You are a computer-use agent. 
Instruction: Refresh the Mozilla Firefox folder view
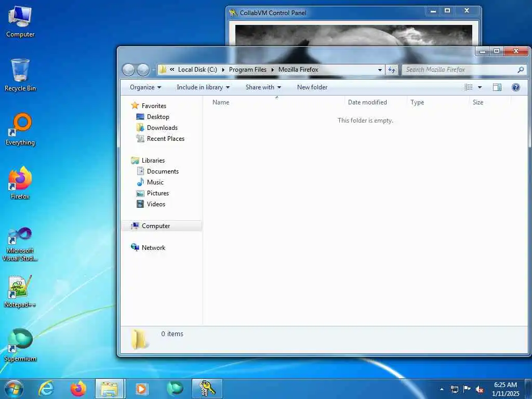click(x=392, y=70)
